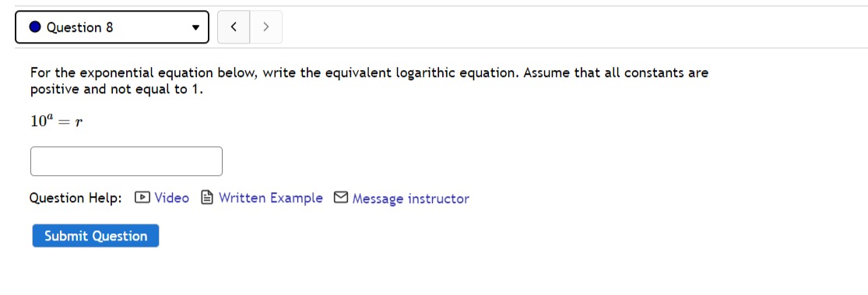Submit the question with Submit Question button

click(x=96, y=236)
